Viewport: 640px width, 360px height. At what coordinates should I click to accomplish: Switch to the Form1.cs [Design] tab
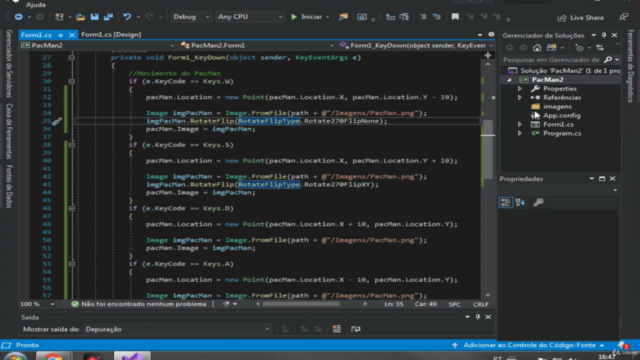[111, 35]
